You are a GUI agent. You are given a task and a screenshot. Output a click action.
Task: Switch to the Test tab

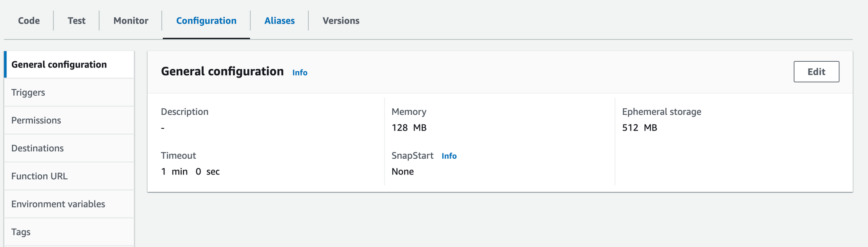(76, 20)
